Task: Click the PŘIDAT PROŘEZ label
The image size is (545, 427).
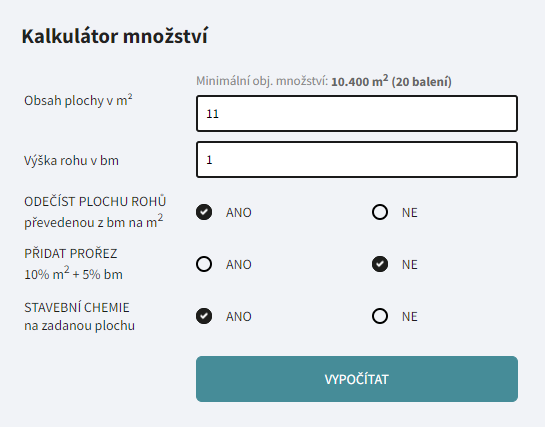Action: pyautogui.click(x=71, y=254)
